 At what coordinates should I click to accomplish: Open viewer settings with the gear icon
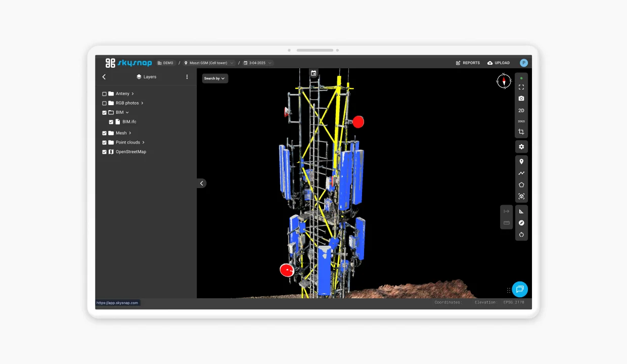(521, 147)
